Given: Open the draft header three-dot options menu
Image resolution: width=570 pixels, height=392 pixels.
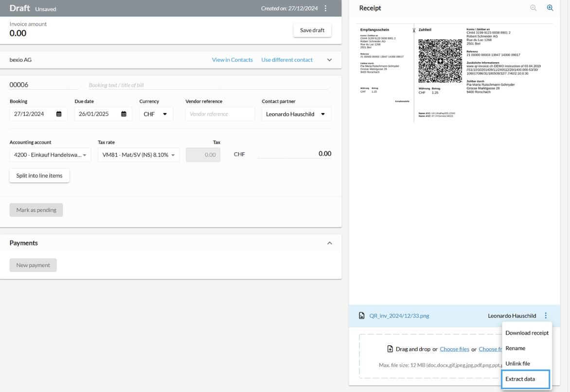Looking at the screenshot, I should pos(325,8).
